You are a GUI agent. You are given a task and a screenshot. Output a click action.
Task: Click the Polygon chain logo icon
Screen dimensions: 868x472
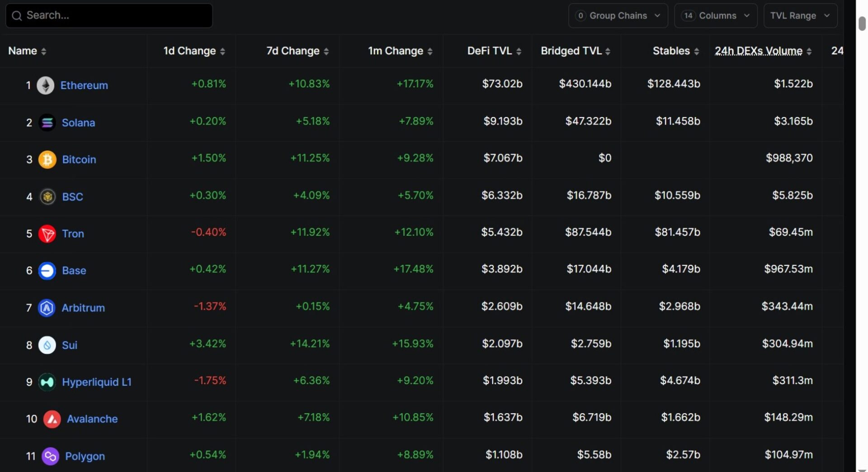(x=50, y=456)
